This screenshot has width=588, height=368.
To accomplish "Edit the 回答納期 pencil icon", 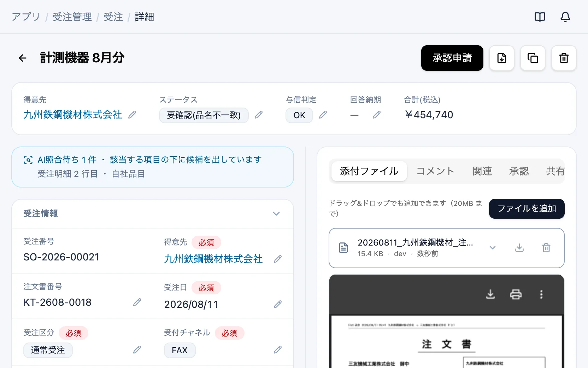I will point(377,115).
